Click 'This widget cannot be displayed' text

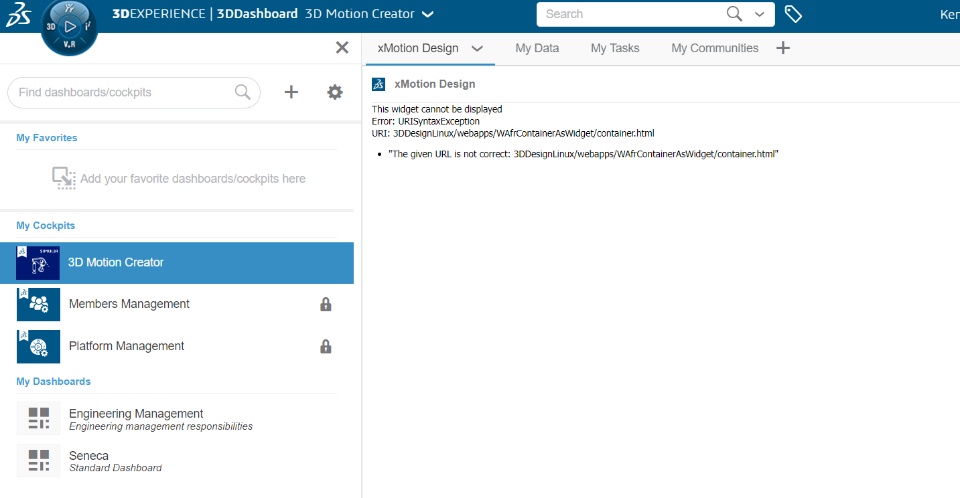pos(437,109)
